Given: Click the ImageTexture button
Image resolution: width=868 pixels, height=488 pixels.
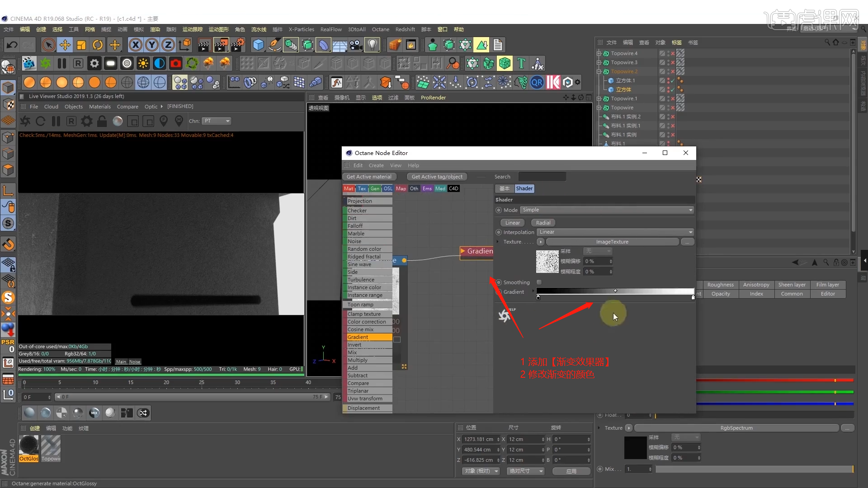Looking at the screenshot, I should (x=612, y=242).
